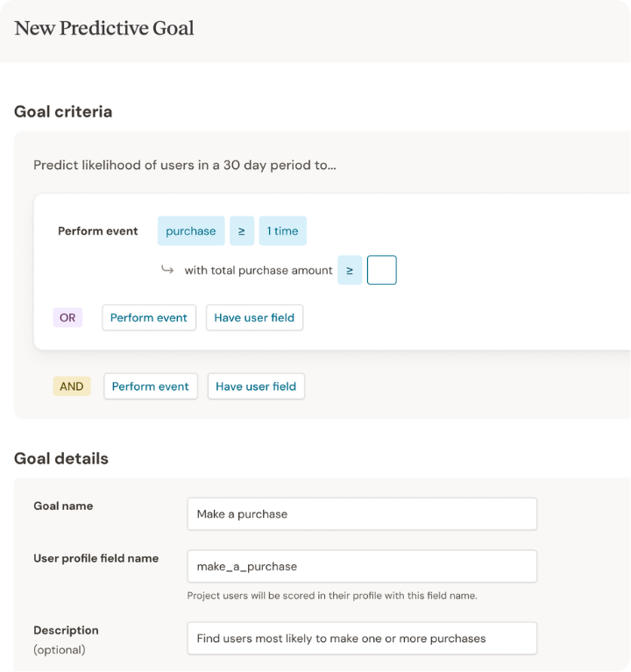Add Have user field in the AND row

256,386
